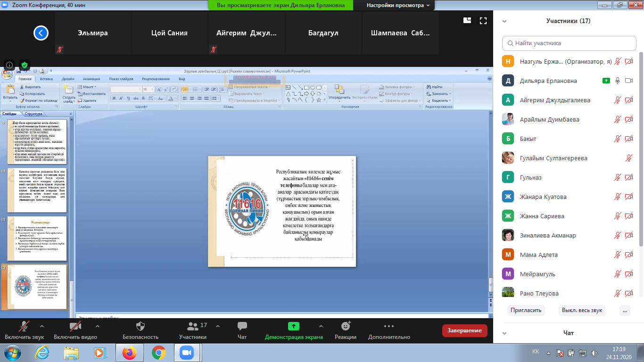Screen dimensions: 644x362
Task: Collapse the Участники (17) panel chevron
Action: click(x=504, y=21)
